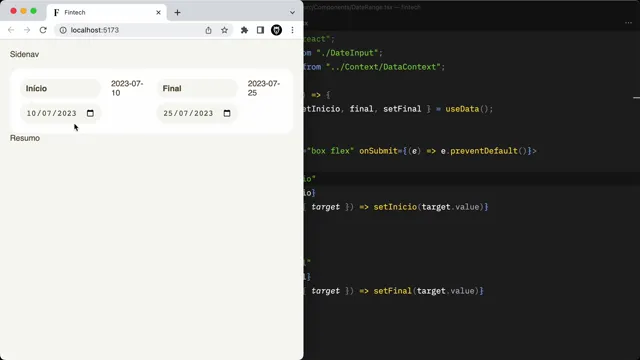Viewport: 640px width, 360px height.
Task: Click the share page icon
Action: click(x=209, y=30)
